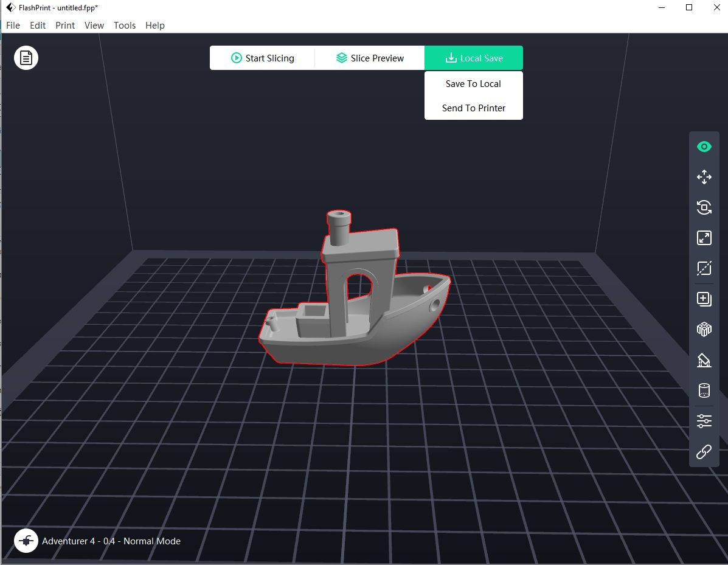
Task: Open the Help menu
Action: click(x=155, y=26)
